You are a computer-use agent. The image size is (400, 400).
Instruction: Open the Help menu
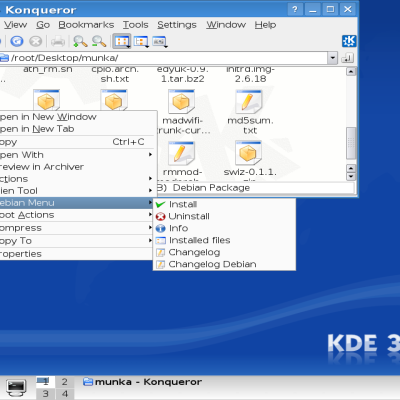[x=265, y=25]
